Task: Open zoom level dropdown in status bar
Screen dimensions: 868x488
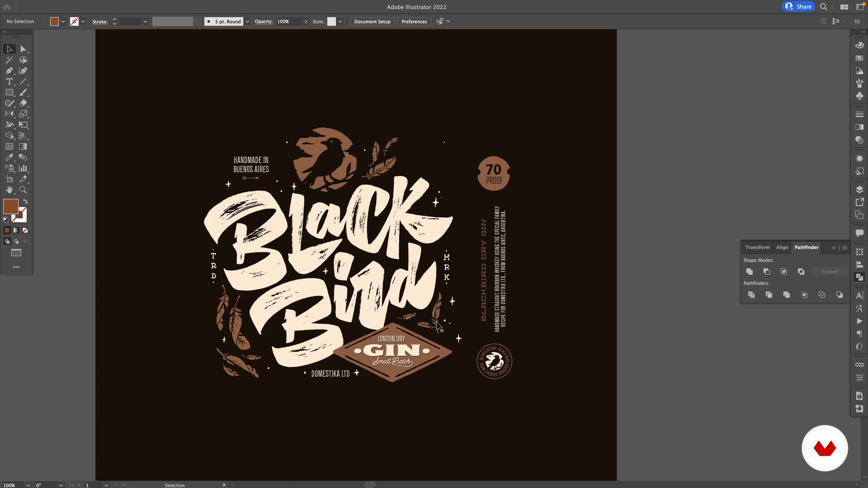Action: click(28, 485)
